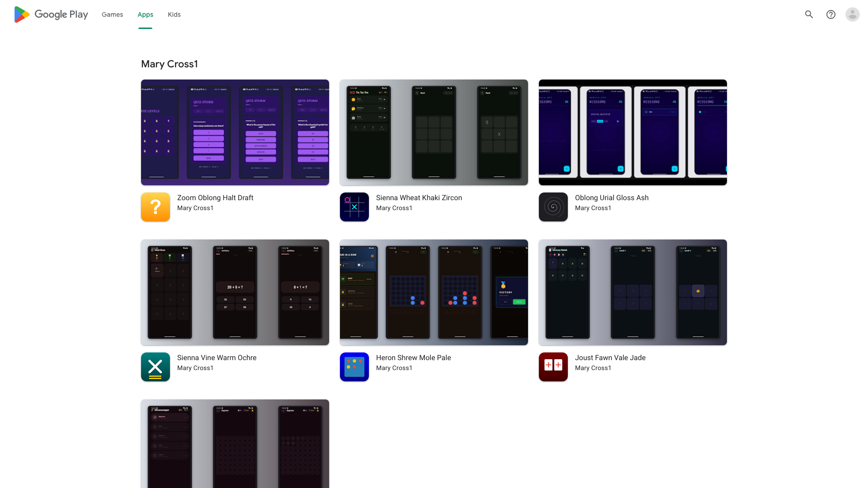
Task: Click Mary Cross1 under Zoom Oblong Halt Draft
Action: click(195, 208)
